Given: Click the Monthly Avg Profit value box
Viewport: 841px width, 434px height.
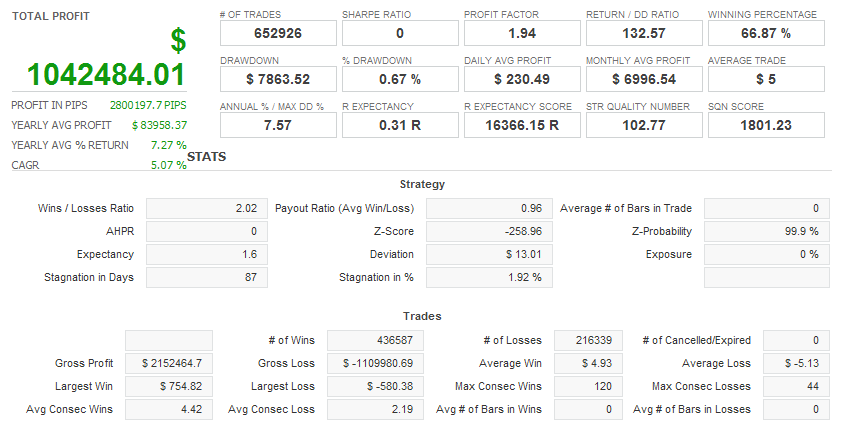Looking at the screenshot, I should [644, 79].
